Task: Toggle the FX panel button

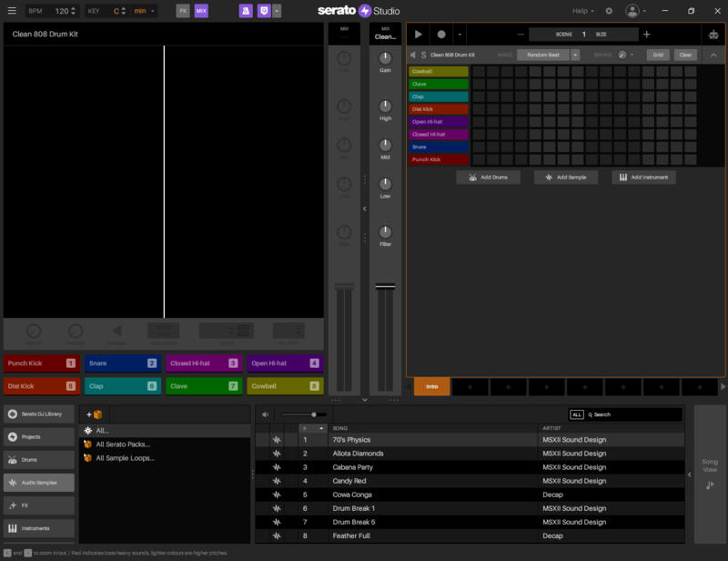Action: point(183,11)
